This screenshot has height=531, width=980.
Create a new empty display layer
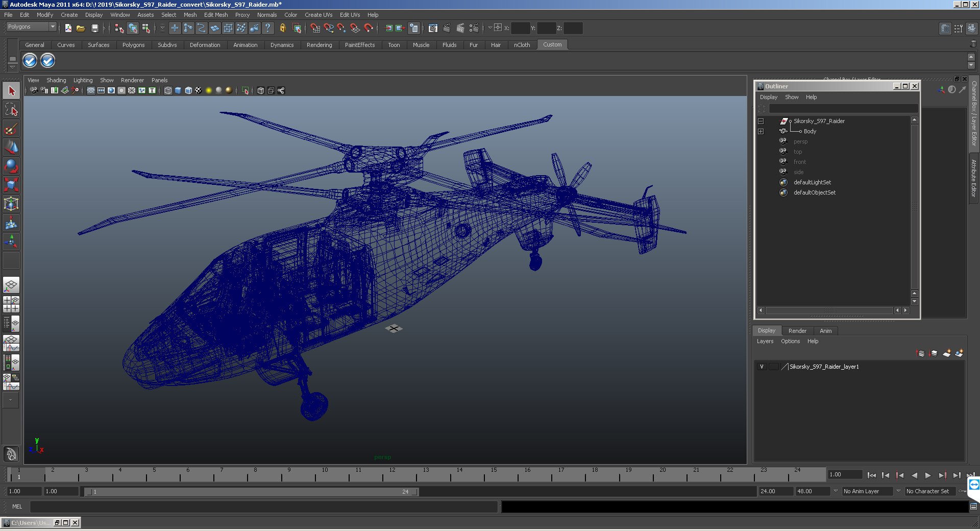(x=947, y=353)
